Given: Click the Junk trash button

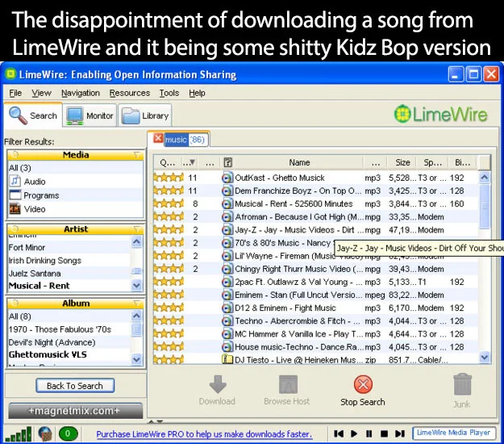Looking at the screenshot, I should (x=462, y=390).
